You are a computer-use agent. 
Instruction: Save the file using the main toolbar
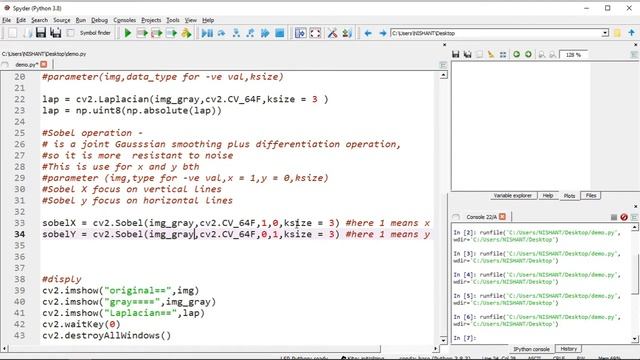click(41, 33)
